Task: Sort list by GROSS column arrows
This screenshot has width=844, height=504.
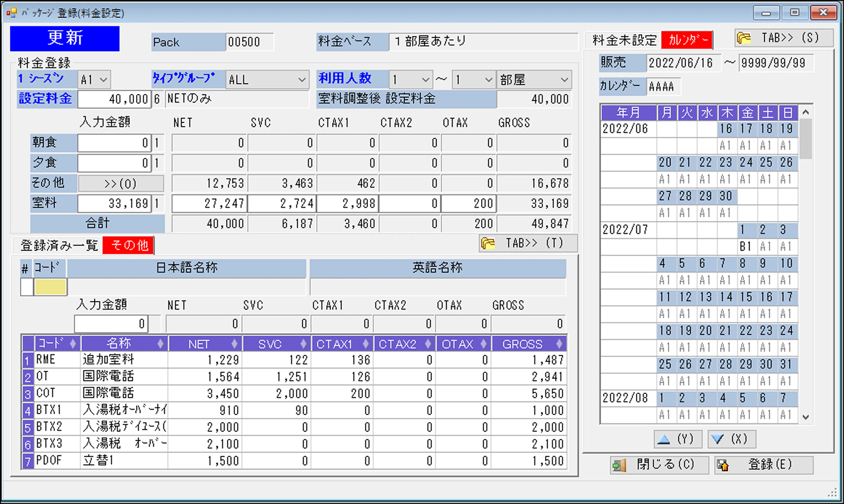Action: coord(559,344)
